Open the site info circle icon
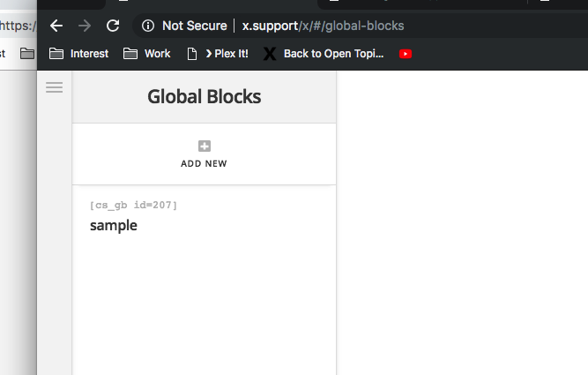Screen dimensions: 588x375 tap(148, 26)
